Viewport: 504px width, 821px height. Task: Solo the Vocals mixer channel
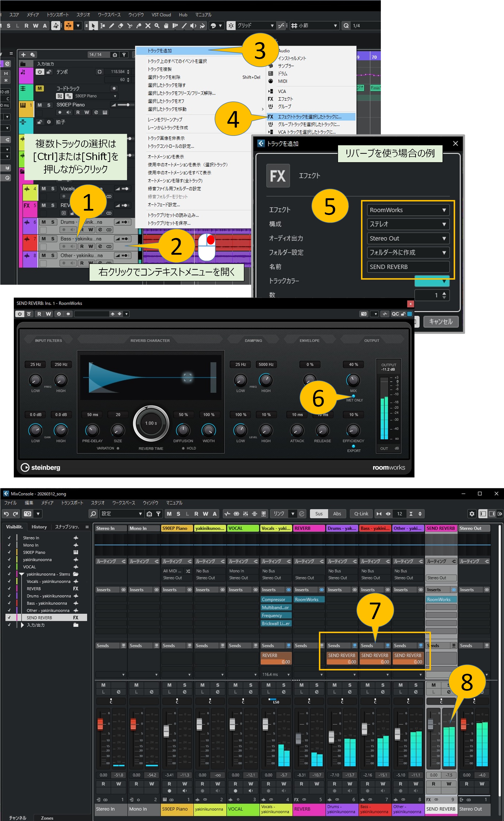(x=284, y=685)
